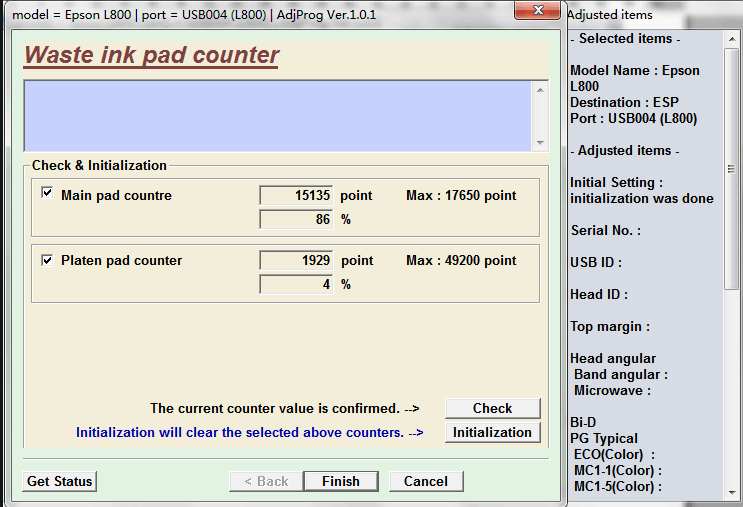Click the message box scroll up arrow
Screen dimensions: 743x507
[x=540, y=90]
